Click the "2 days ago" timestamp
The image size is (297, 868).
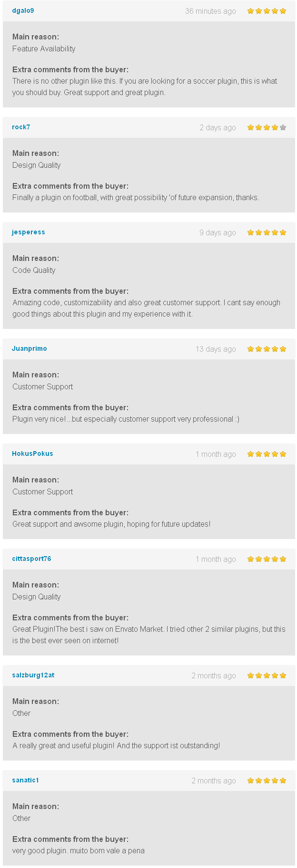[218, 127]
